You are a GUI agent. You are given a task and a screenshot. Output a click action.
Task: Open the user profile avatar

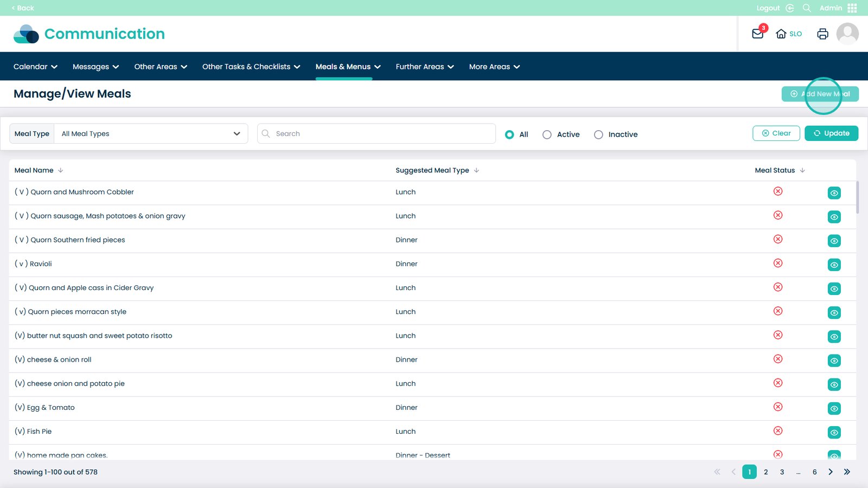(847, 34)
